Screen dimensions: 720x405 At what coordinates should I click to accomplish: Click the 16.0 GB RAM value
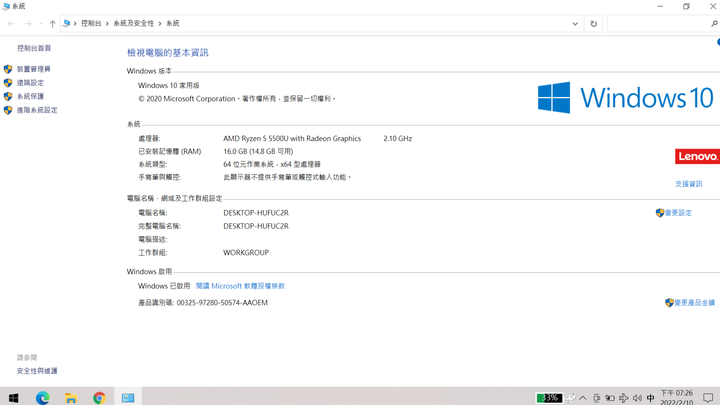[x=258, y=151]
